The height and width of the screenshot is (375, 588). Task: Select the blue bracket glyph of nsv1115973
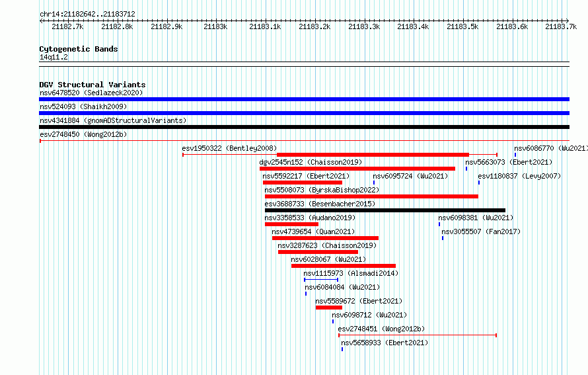pos(321,280)
